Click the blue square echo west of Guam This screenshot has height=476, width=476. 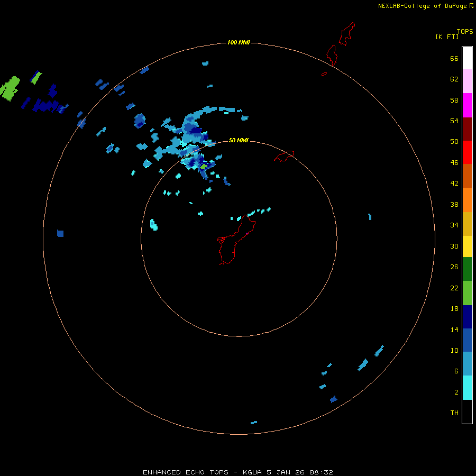click(60, 233)
